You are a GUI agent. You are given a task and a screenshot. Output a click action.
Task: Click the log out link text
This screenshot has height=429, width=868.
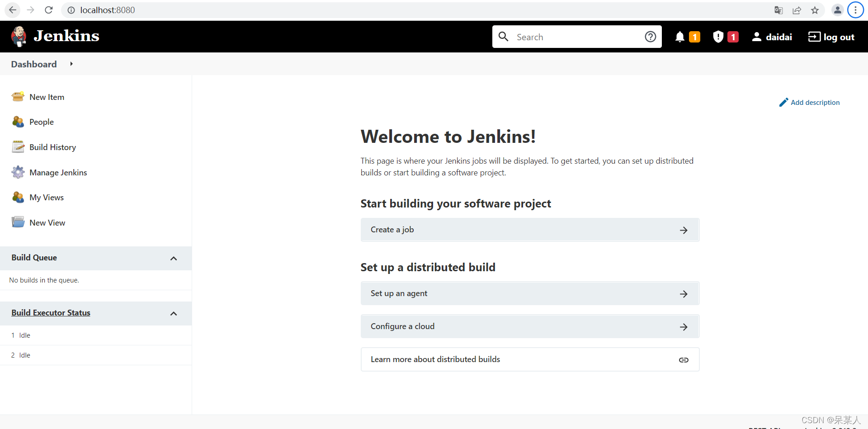[839, 37]
